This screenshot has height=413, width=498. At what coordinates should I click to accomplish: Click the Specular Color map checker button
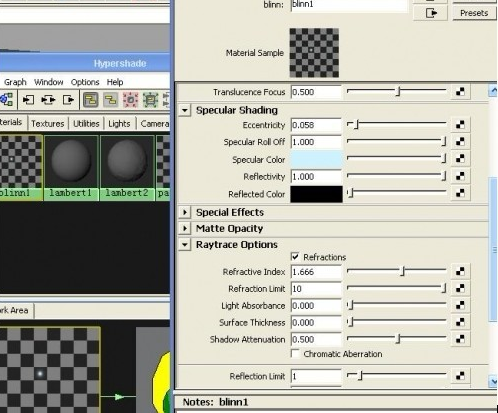tap(460, 159)
